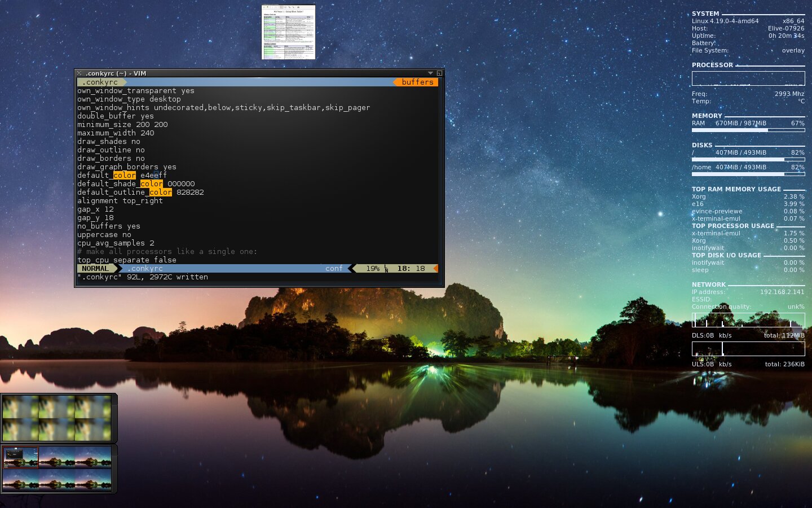The image size is (812, 508).
Task: Place cursor on 'double_buffer yes' line
Action: click(116, 116)
